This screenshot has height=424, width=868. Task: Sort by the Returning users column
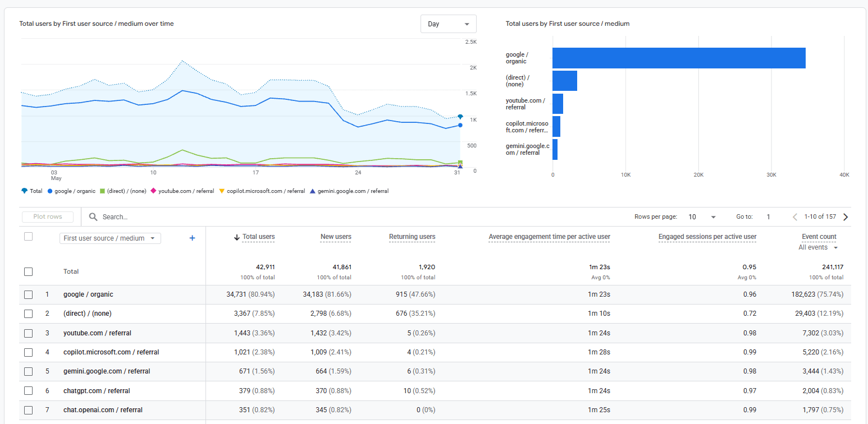tap(412, 237)
